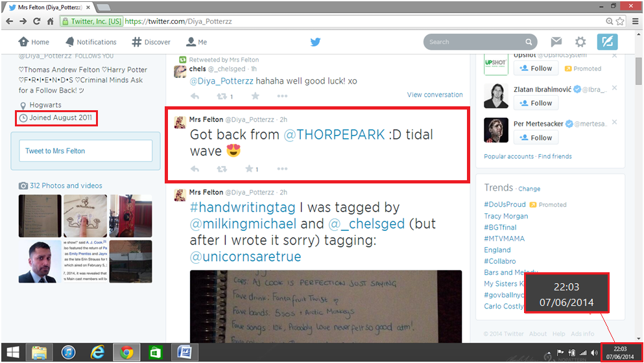Open the settings gear menu

580,41
